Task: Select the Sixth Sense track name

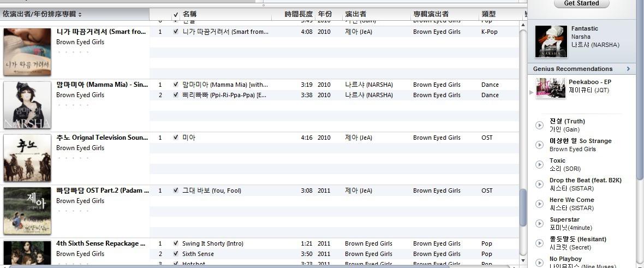Action: [x=198, y=254]
